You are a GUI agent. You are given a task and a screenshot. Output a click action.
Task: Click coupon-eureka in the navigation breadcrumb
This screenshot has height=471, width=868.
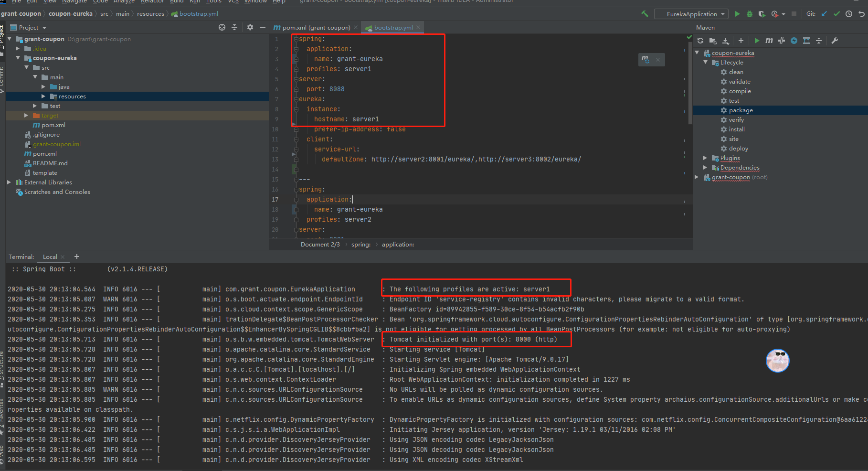pyautogui.click(x=70, y=13)
